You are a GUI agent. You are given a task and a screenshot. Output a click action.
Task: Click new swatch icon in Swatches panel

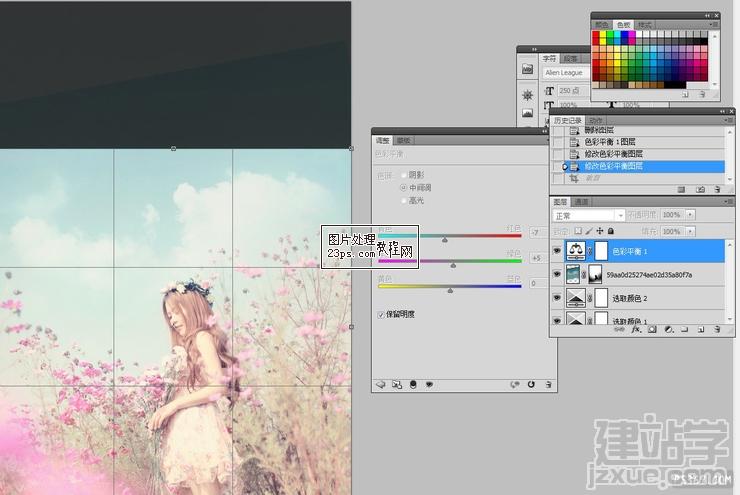click(685, 94)
